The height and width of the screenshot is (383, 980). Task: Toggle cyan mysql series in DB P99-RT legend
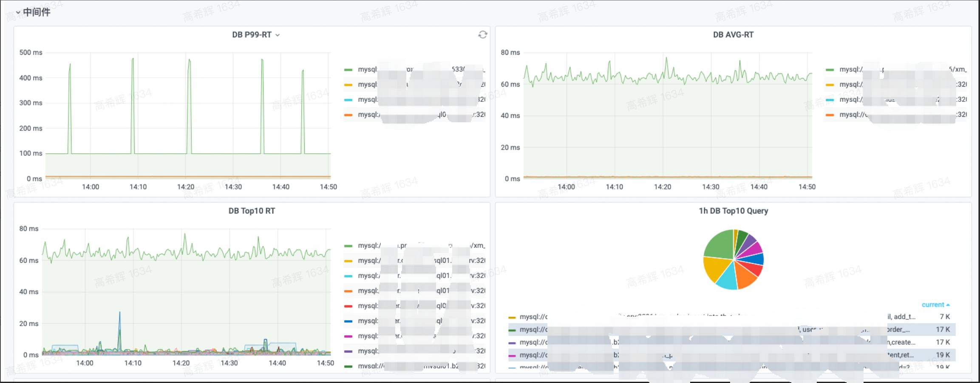(x=414, y=99)
